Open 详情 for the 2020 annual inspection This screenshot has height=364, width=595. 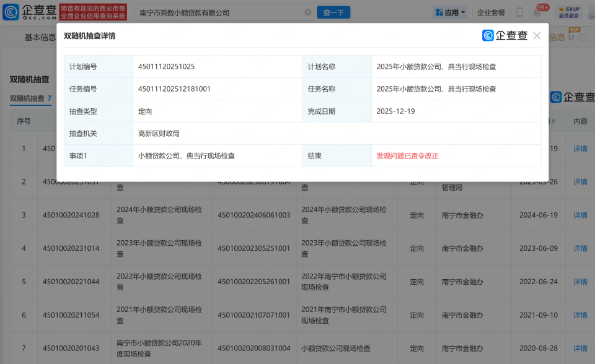[x=581, y=348]
